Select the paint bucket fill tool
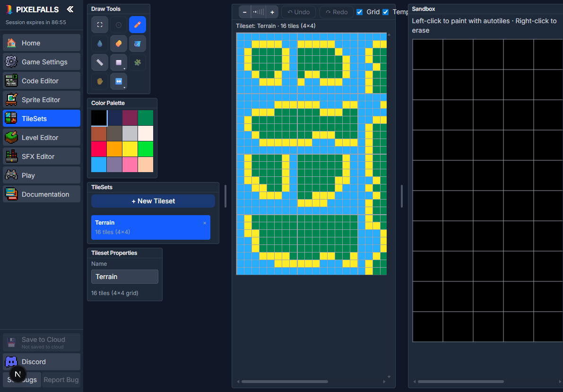Image resolution: width=563 pixels, height=392 pixels. (x=138, y=44)
